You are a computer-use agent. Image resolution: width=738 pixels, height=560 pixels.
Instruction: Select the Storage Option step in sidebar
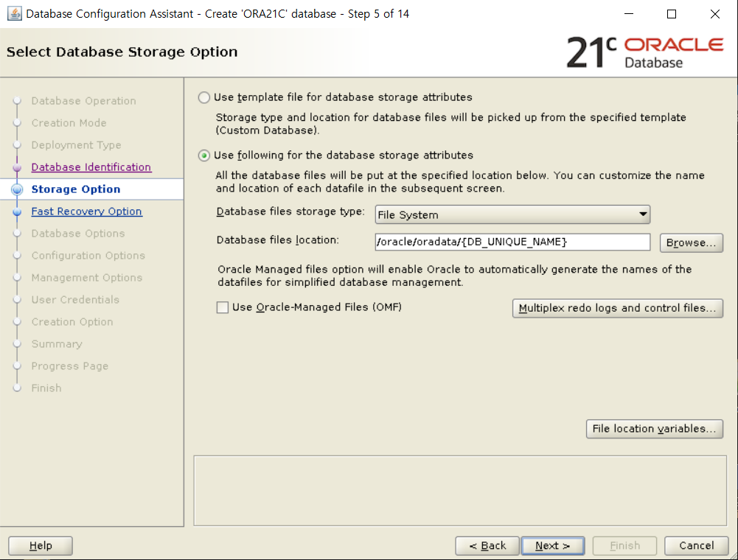91,189
